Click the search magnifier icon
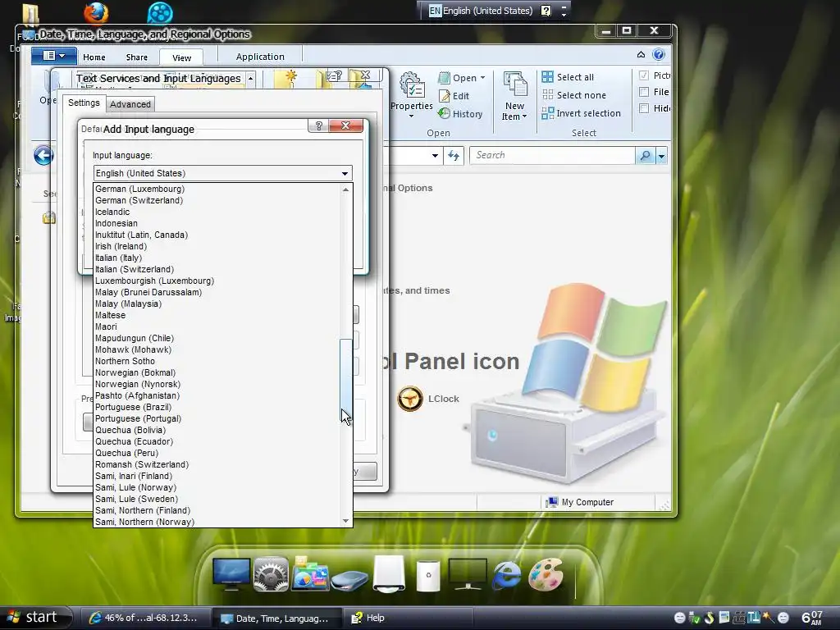The width and height of the screenshot is (840, 630). (646, 155)
